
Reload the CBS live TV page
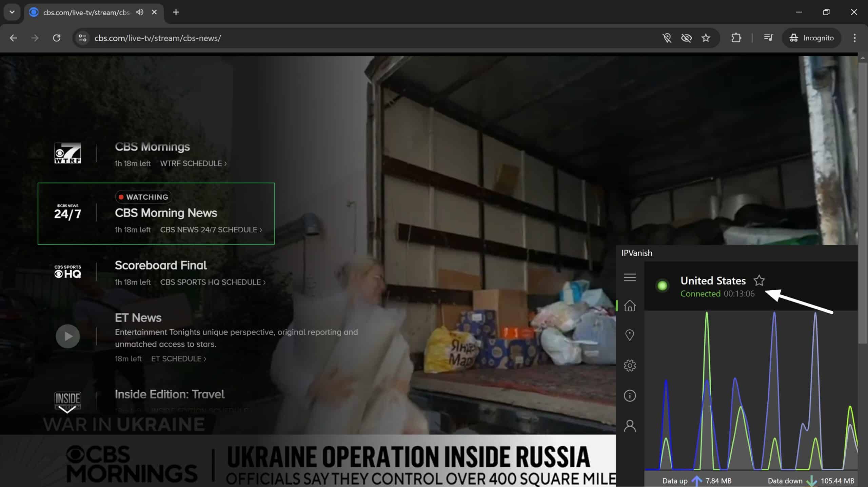click(x=57, y=38)
